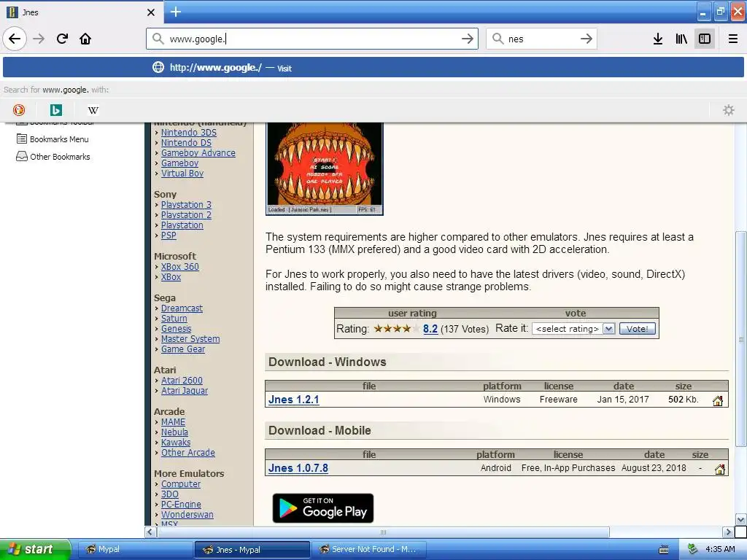Screen dimensions: 747x560
Task: Search with the Wikipedia engine icon
Action: [x=93, y=110]
